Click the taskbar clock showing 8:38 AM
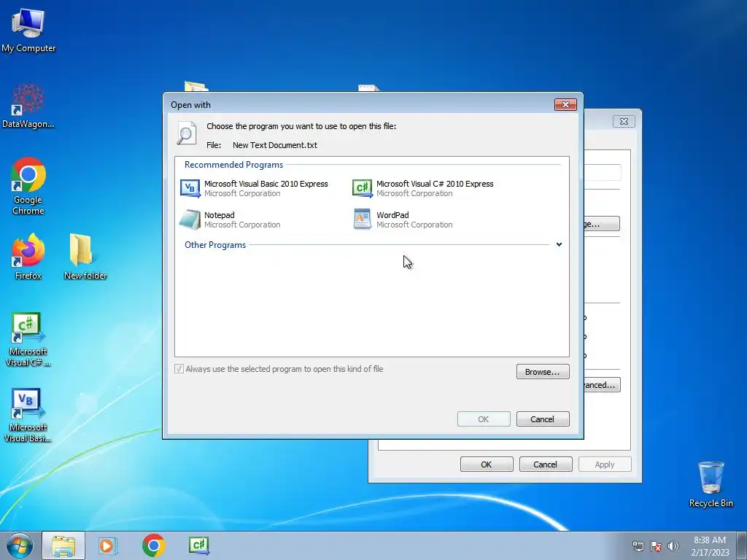 click(710, 546)
